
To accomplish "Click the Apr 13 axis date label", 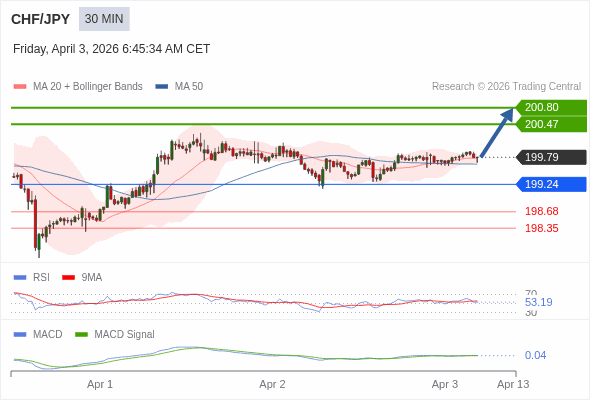I will pos(513,385).
